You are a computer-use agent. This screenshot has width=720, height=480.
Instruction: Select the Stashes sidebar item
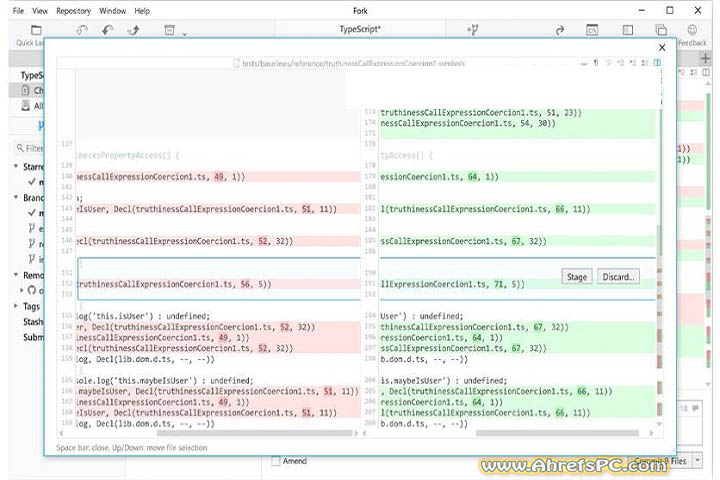pos(33,322)
